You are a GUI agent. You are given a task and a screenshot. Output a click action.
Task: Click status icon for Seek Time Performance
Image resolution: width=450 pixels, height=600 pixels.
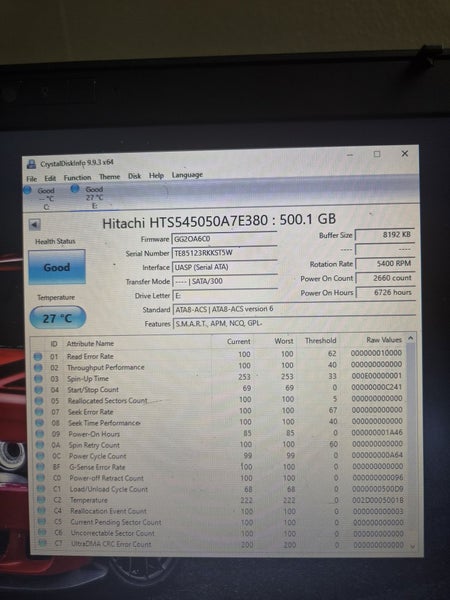click(40, 423)
